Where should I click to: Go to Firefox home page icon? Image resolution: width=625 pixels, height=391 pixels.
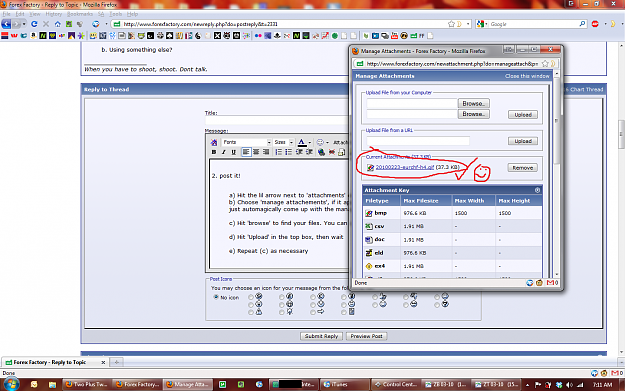(x=58, y=24)
